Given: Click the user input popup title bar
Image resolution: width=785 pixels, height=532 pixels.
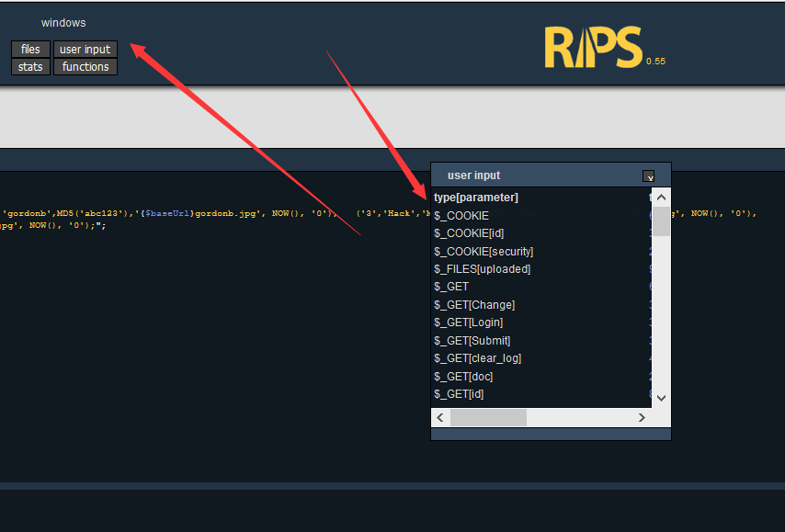Looking at the screenshot, I should tap(551, 175).
